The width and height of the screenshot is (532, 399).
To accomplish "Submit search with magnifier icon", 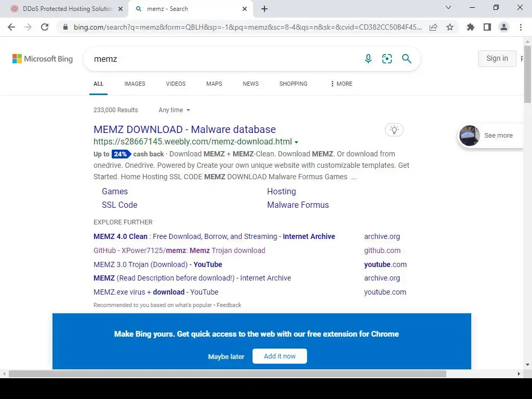I will pos(406,59).
